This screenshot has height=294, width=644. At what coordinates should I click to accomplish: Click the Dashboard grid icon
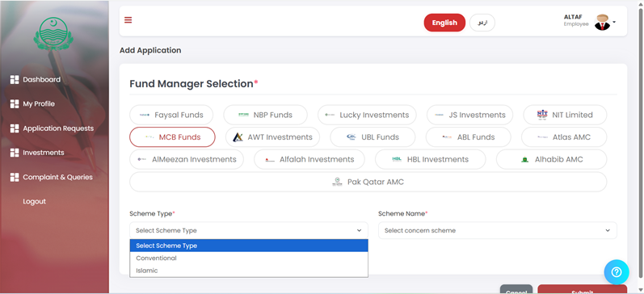[x=15, y=80]
